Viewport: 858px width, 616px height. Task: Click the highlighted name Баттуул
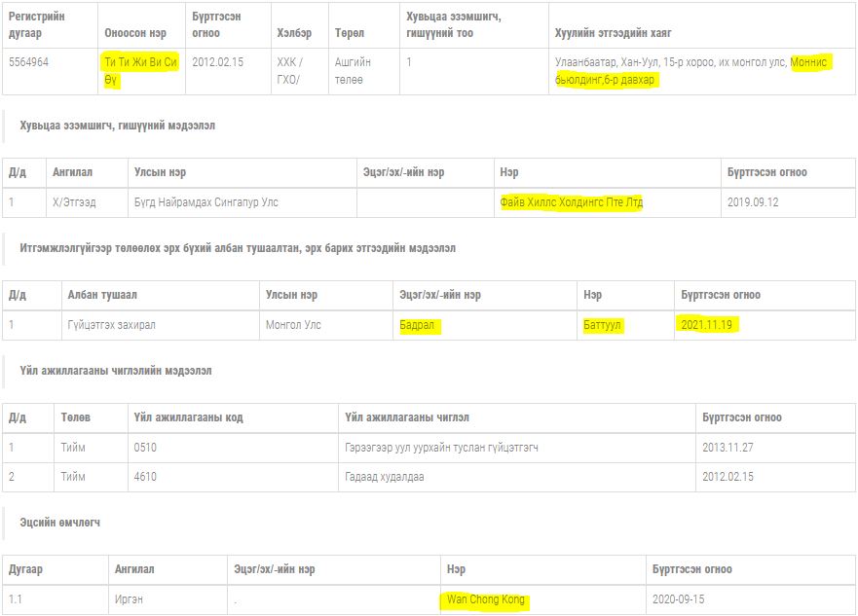pos(602,325)
